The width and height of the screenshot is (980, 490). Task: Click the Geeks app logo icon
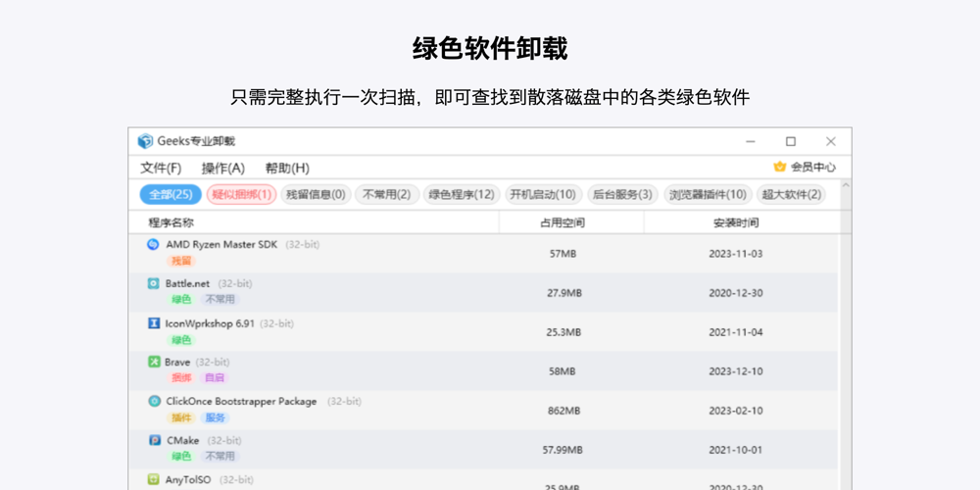pyautogui.click(x=146, y=141)
